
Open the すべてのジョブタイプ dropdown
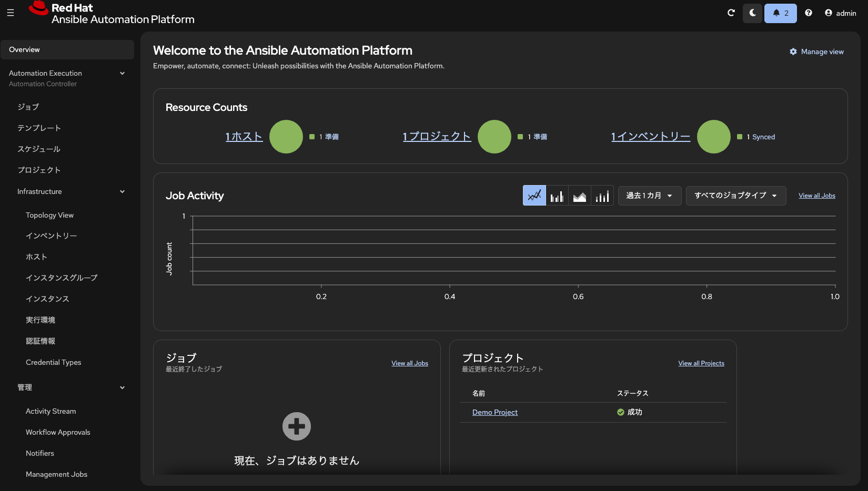pos(736,196)
